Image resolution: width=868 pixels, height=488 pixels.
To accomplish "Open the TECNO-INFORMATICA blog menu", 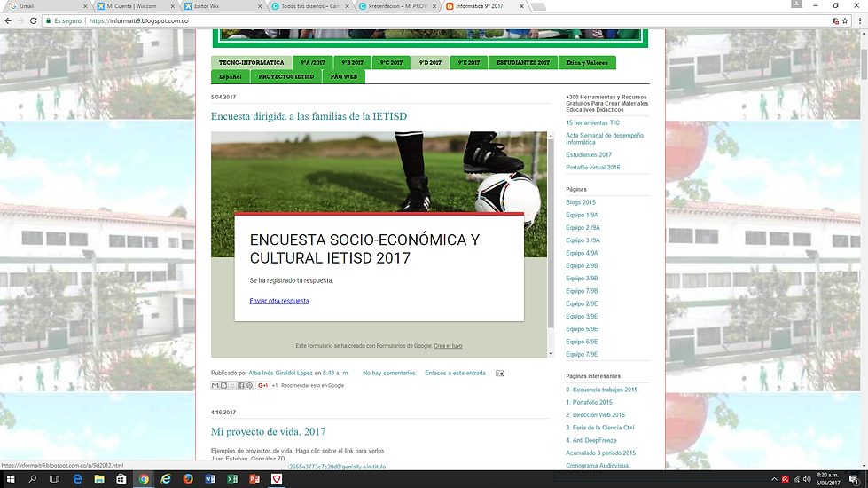I will 251,63.
